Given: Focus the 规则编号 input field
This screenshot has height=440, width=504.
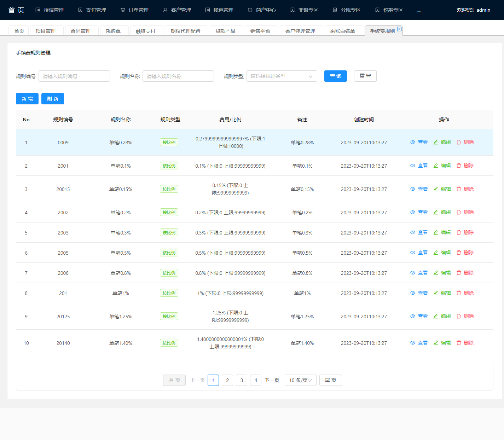Looking at the screenshot, I should (x=74, y=76).
